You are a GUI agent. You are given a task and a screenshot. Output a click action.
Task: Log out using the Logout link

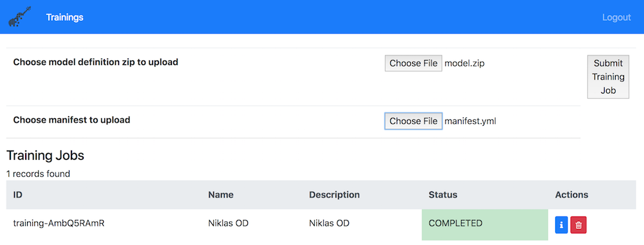(616, 17)
